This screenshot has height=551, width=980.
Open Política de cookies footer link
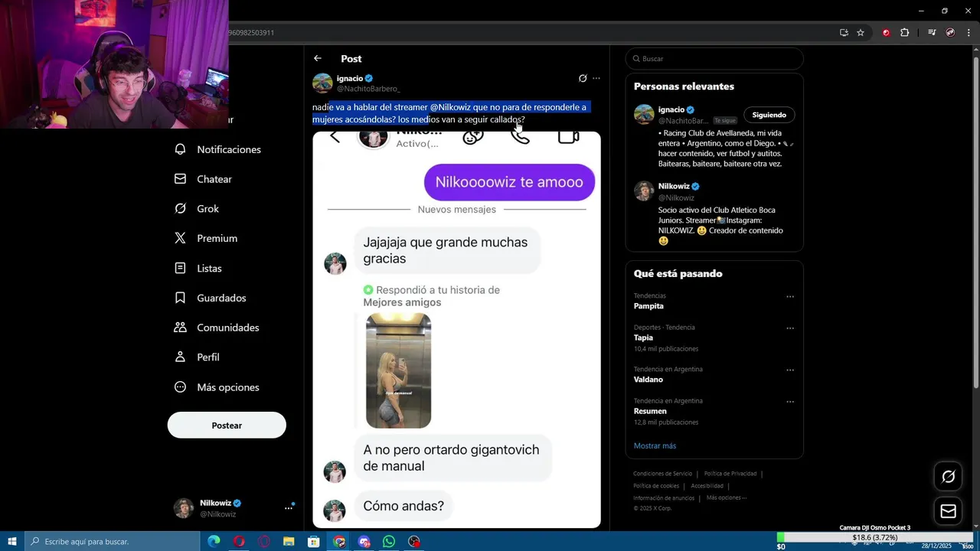point(656,486)
